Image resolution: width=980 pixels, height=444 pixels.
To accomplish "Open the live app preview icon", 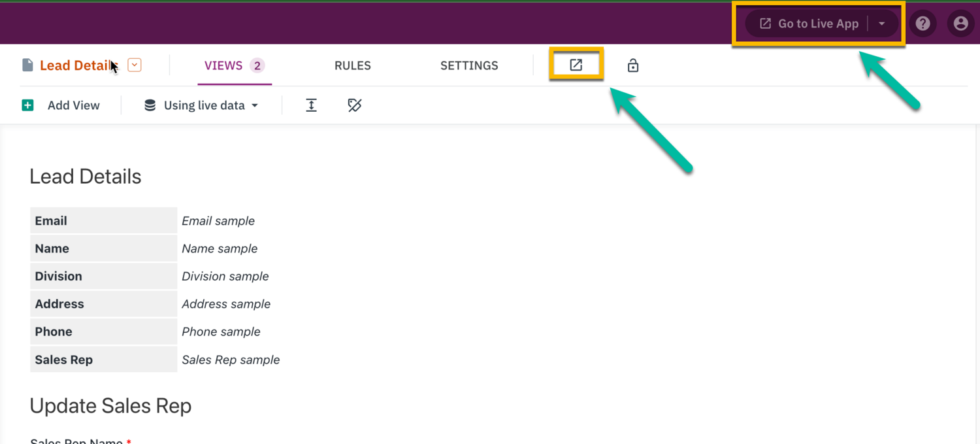I will point(576,65).
